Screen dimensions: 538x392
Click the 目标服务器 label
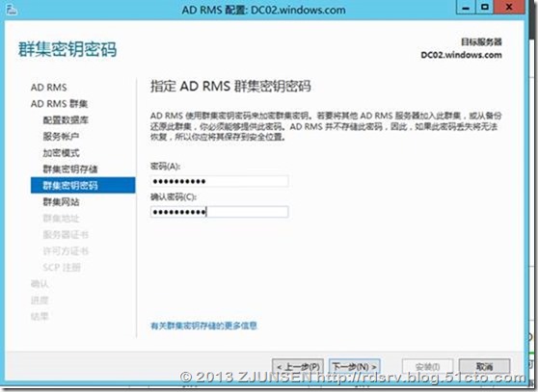(481, 42)
